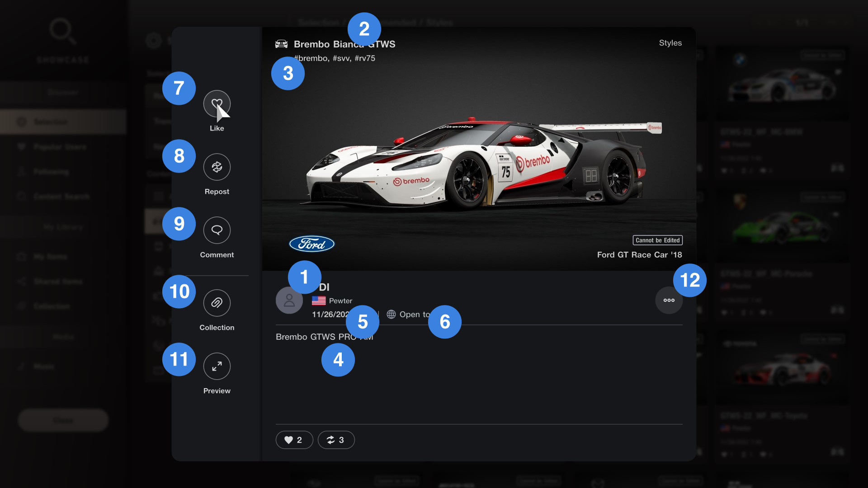Click the repost counter showing 3
868x488 pixels.
[x=336, y=440]
